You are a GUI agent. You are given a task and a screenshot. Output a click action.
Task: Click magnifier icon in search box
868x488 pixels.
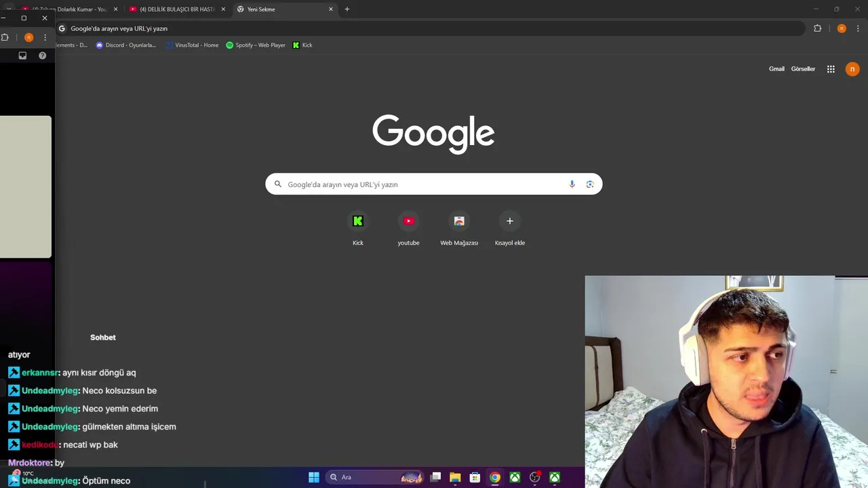pos(277,184)
